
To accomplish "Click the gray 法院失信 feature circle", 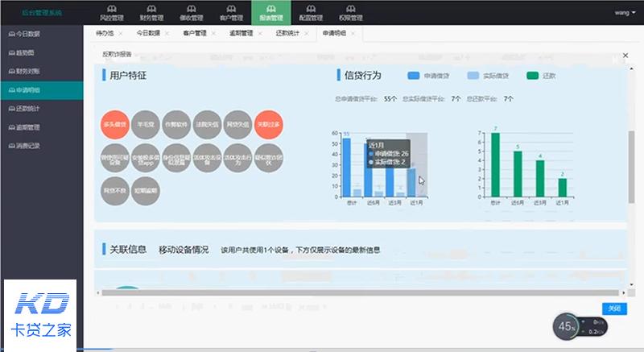I will coord(207,125).
